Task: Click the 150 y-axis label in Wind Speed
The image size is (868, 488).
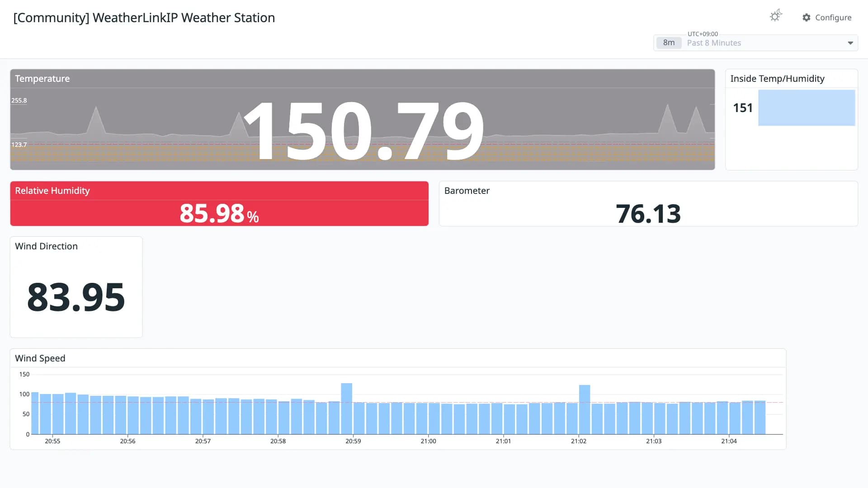Action: coord(24,374)
